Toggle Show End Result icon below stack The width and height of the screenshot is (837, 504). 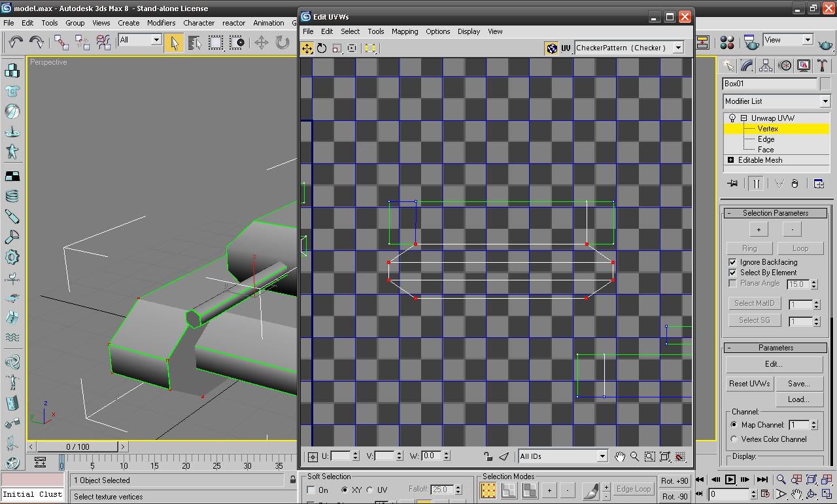(x=756, y=184)
